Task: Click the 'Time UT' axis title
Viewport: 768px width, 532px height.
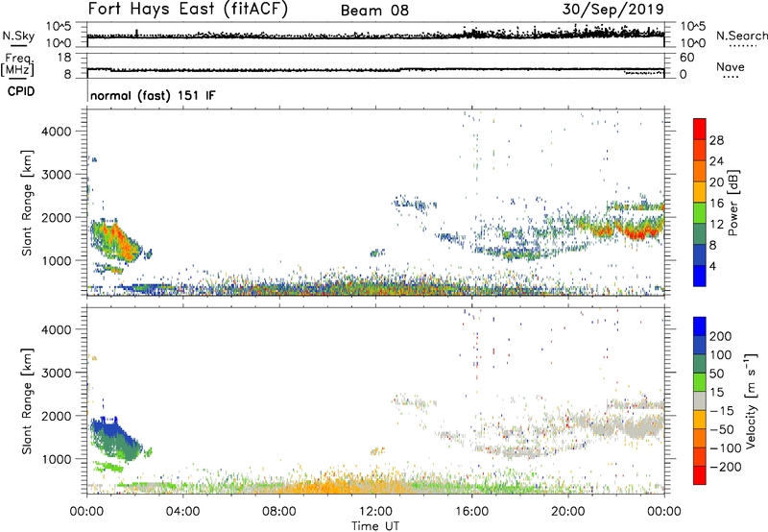Action: [375, 526]
